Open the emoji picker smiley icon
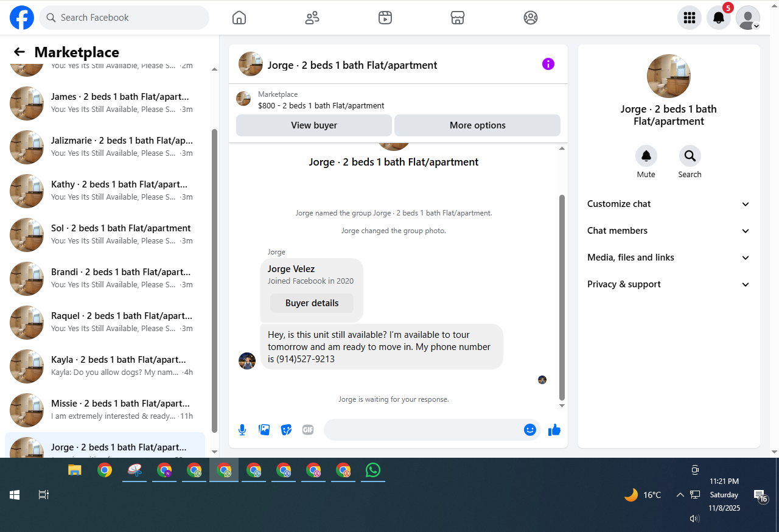 (x=530, y=430)
